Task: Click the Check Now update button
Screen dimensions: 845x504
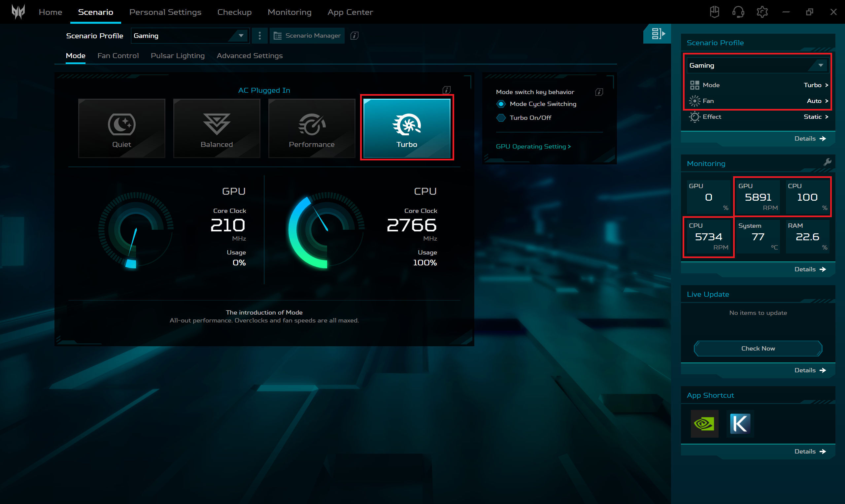Action: tap(758, 348)
